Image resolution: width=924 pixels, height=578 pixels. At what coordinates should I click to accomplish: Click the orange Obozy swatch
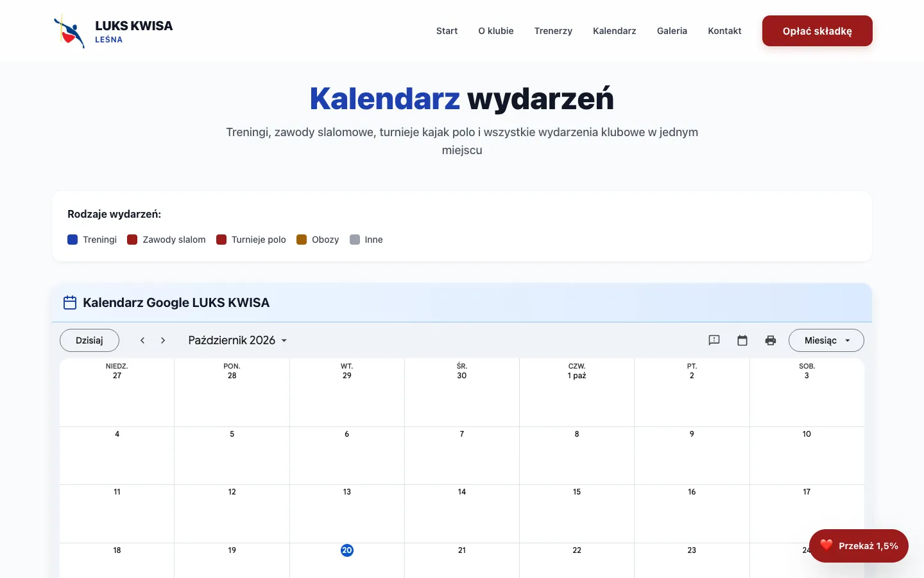[x=302, y=240]
